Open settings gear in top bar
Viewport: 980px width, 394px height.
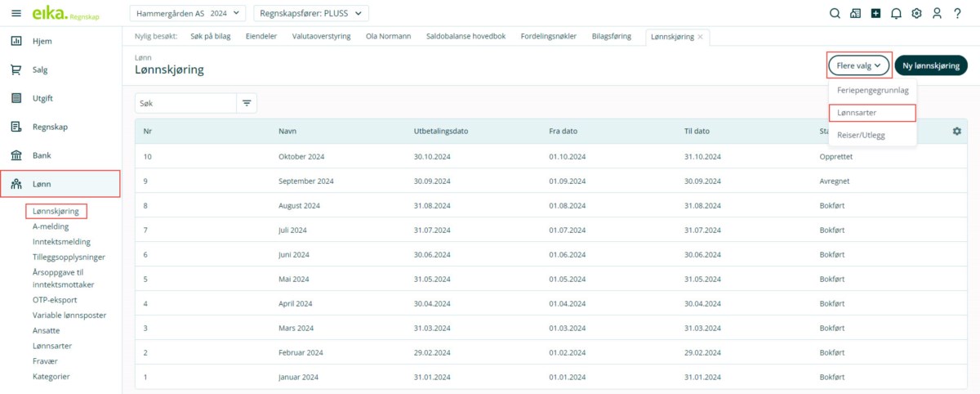point(916,13)
